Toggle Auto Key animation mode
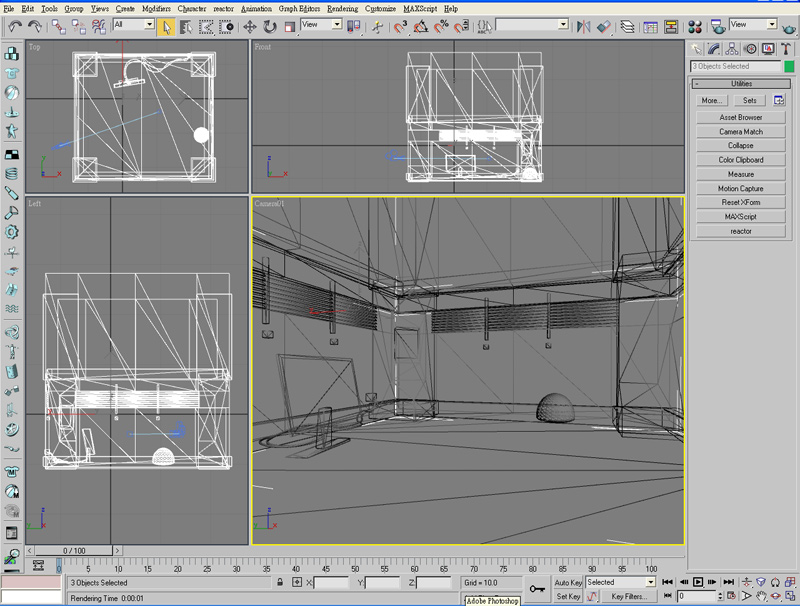The image size is (800, 606). pos(568,583)
